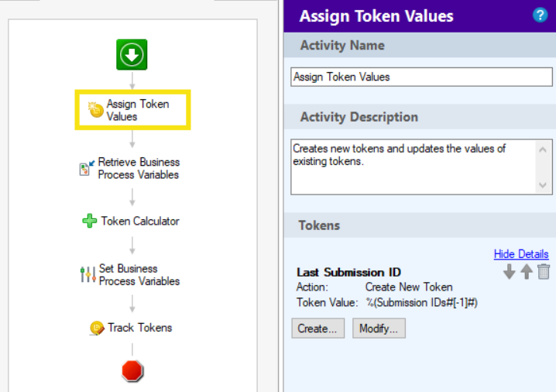
Task: Open help with the blue question icon
Action: click(x=540, y=15)
